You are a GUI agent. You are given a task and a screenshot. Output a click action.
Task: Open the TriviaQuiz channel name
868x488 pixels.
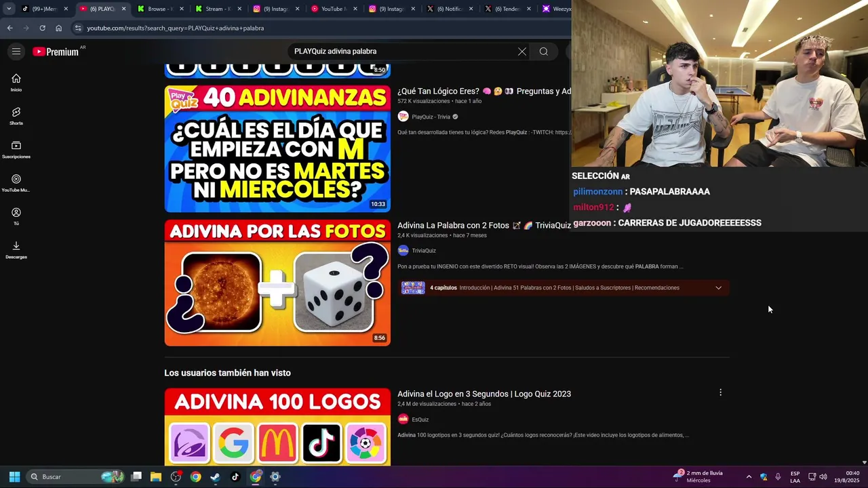click(x=424, y=251)
